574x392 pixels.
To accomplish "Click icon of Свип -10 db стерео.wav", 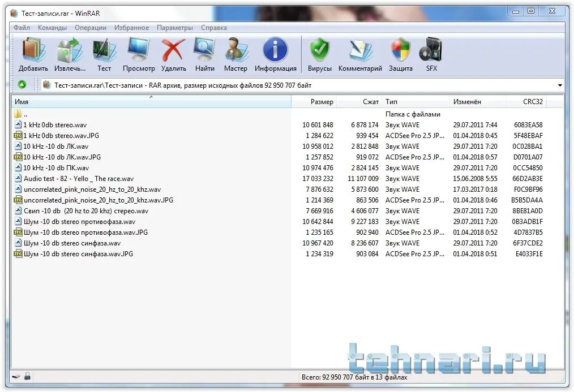I will tap(18, 210).
